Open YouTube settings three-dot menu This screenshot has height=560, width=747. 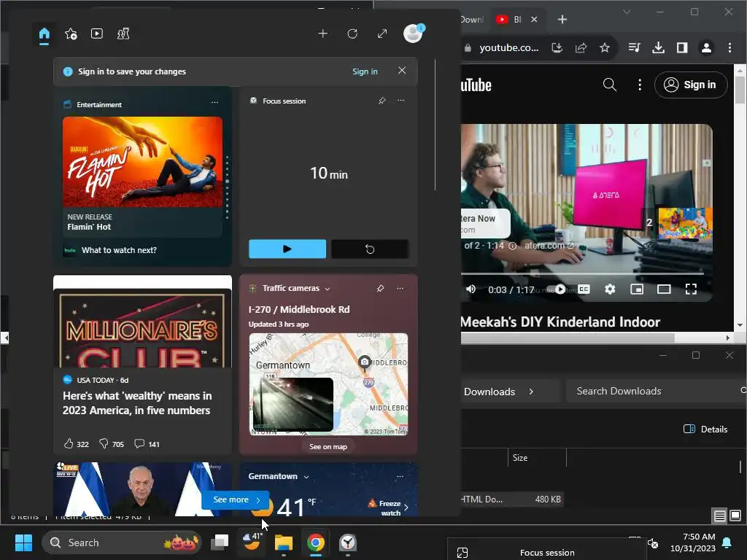(x=640, y=85)
